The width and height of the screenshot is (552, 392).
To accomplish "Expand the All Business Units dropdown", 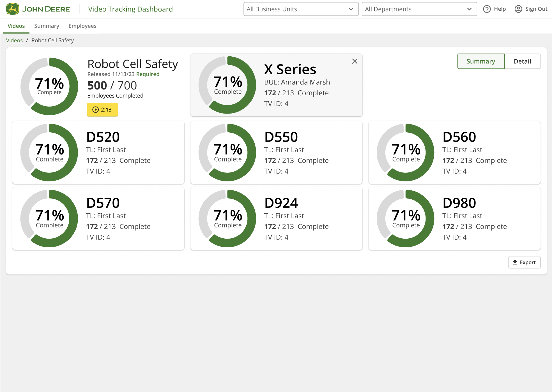I will pyautogui.click(x=301, y=9).
